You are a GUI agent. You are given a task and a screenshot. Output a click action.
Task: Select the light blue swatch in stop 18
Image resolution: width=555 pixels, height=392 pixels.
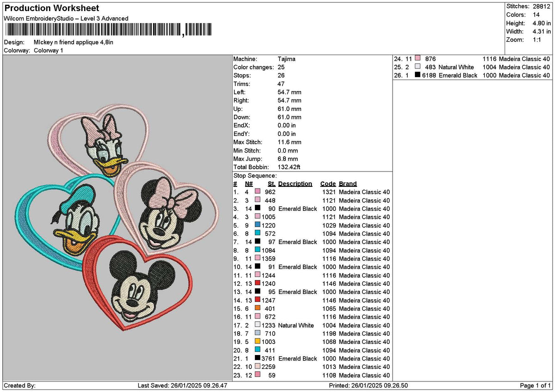(258, 333)
